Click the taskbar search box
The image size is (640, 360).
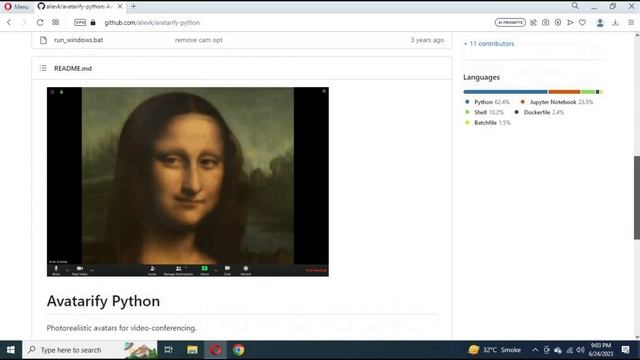click(90, 350)
